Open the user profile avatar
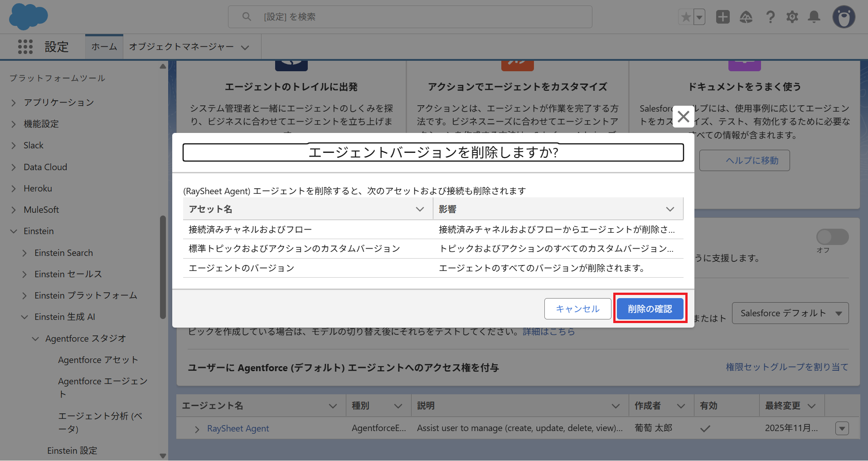 coord(844,17)
